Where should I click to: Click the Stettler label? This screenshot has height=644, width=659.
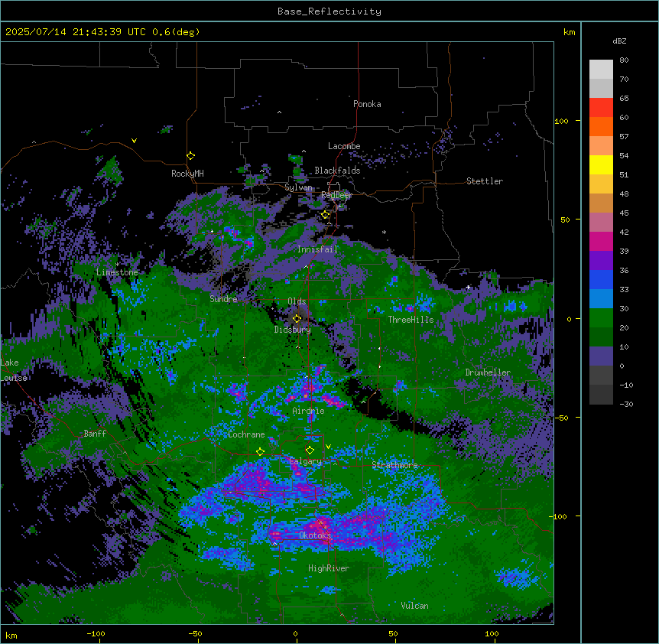(485, 181)
